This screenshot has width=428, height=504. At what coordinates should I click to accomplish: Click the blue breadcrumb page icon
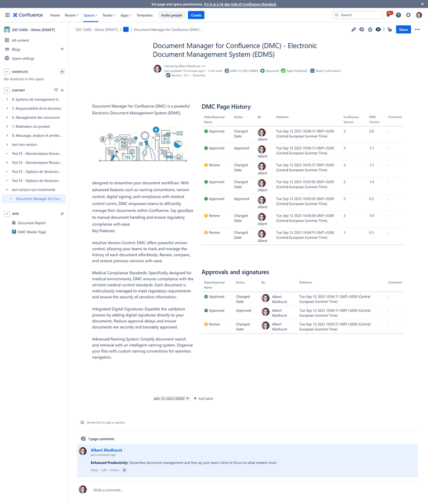126,30
